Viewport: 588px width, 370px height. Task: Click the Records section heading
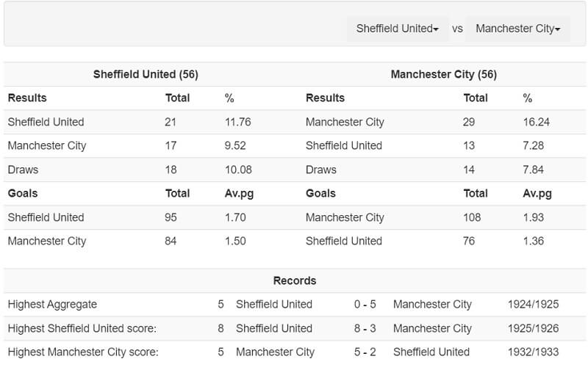pyautogui.click(x=295, y=280)
